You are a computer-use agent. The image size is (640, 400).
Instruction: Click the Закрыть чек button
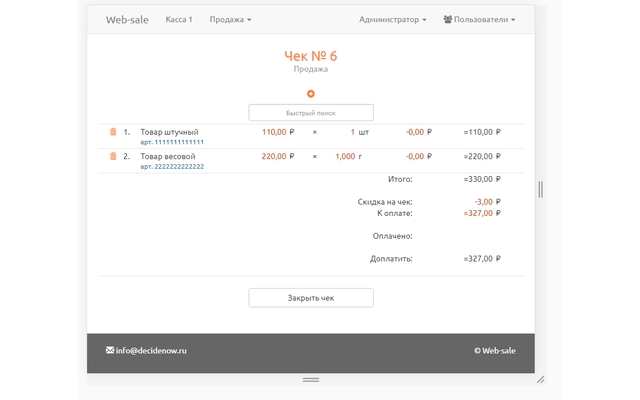[311, 298]
